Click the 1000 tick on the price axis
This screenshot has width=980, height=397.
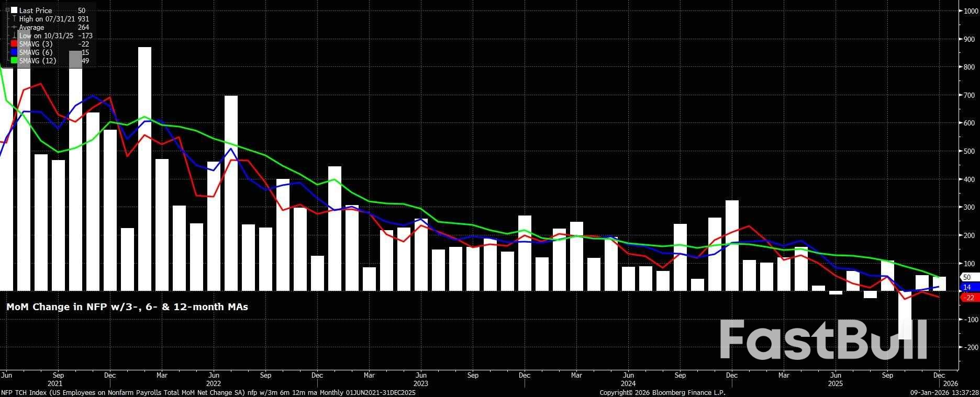[968, 11]
